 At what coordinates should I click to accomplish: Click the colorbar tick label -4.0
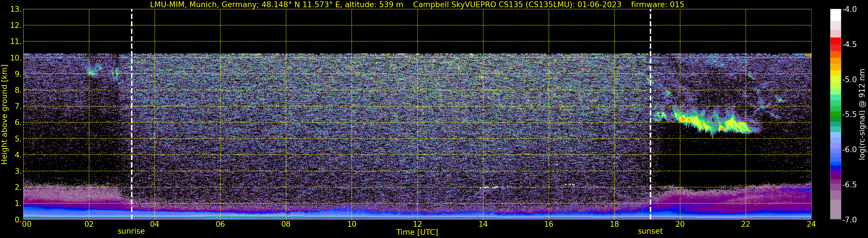click(x=849, y=9)
